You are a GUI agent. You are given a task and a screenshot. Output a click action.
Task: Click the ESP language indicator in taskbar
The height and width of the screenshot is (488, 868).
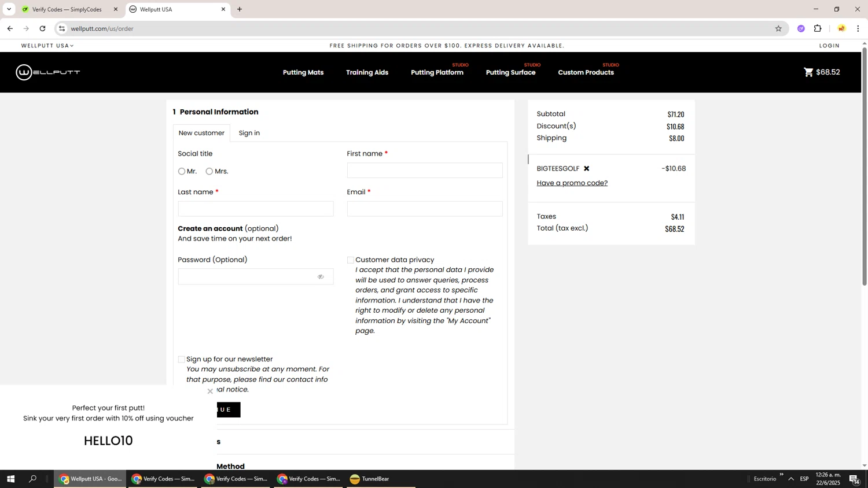coord(804,479)
